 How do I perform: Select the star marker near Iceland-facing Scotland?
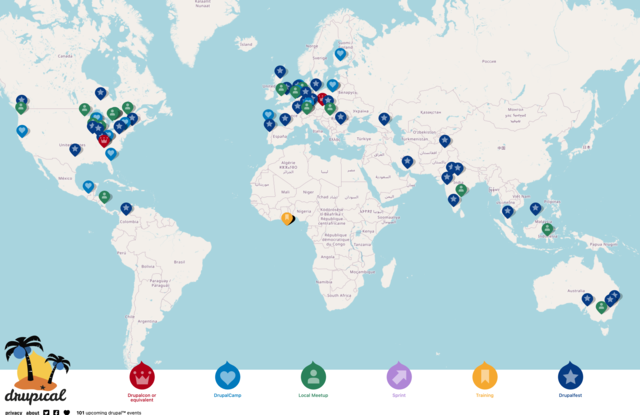[x=280, y=72]
